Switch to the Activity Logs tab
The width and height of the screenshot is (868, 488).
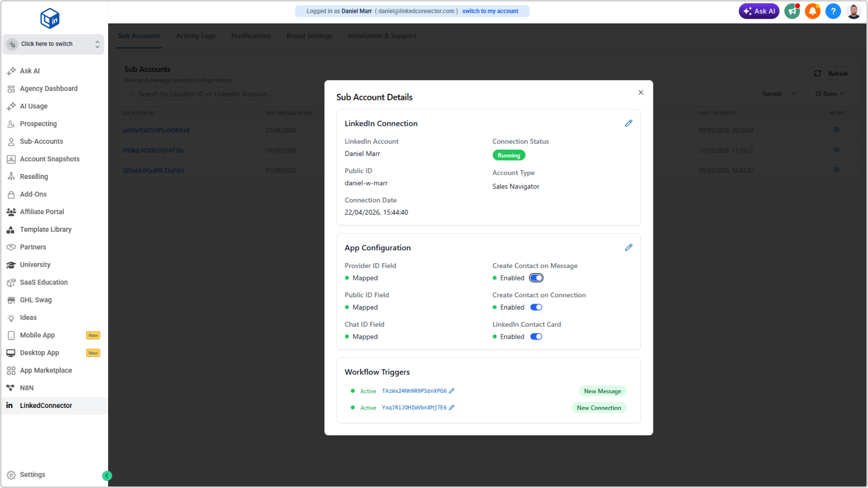click(x=196, y=36)
